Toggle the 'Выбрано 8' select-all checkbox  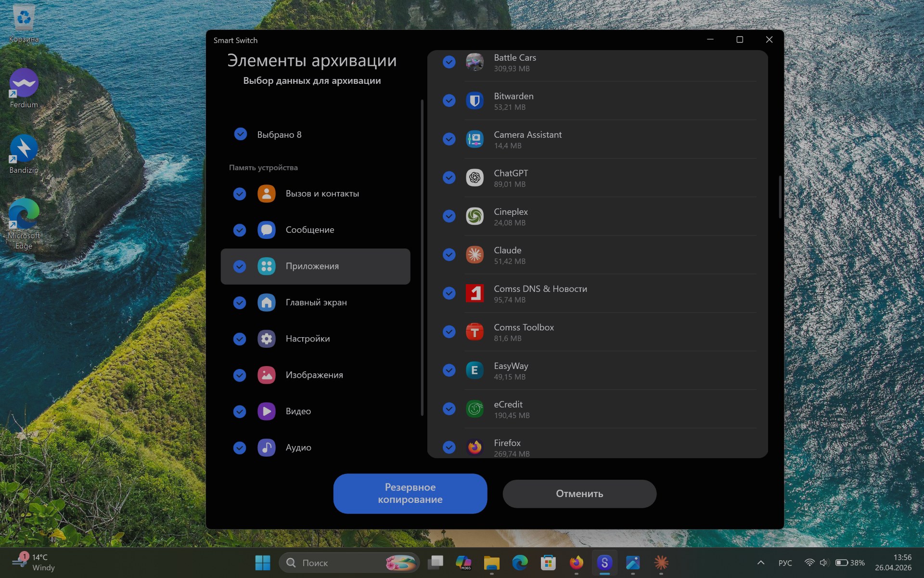click(240, 134)
